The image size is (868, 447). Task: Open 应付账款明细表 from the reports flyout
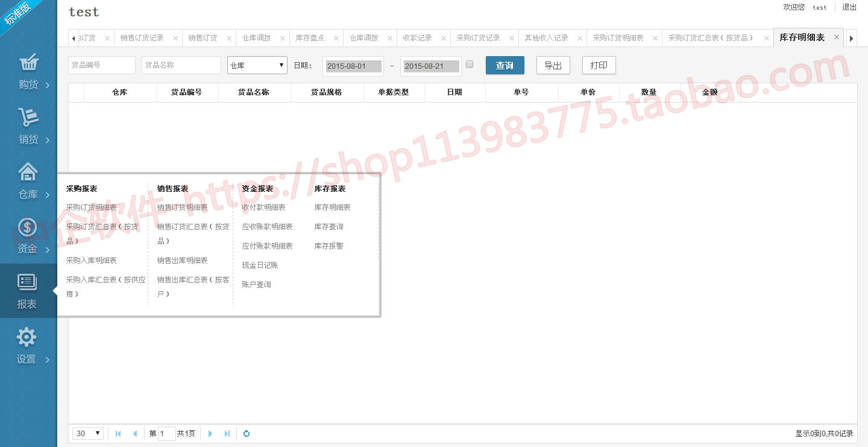(268, 246)
